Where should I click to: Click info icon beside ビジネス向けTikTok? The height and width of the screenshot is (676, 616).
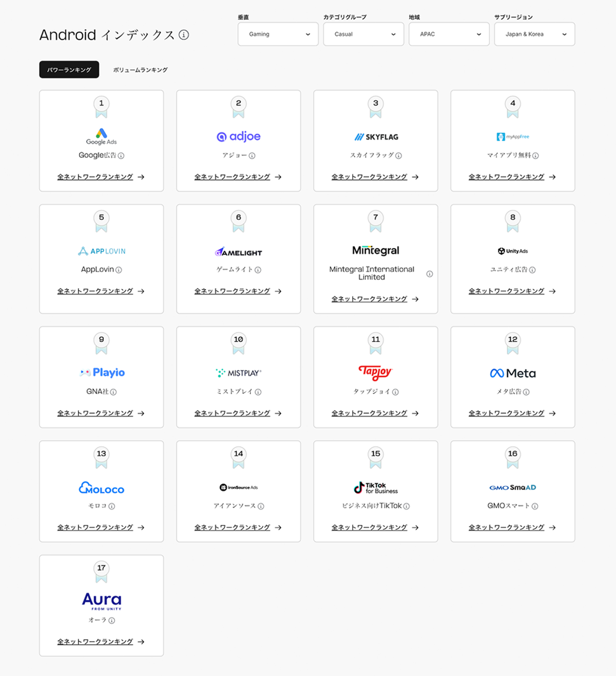[x=407, y=506]
